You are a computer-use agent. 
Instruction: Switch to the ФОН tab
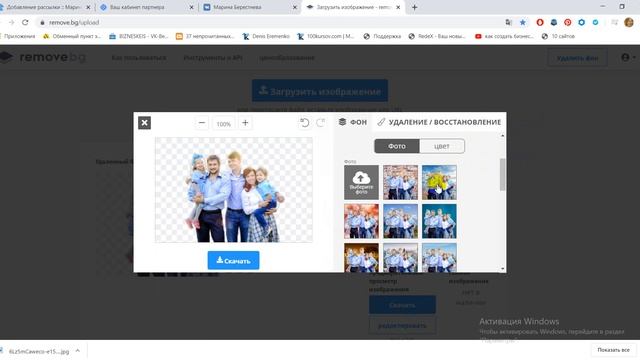(353, 122)
